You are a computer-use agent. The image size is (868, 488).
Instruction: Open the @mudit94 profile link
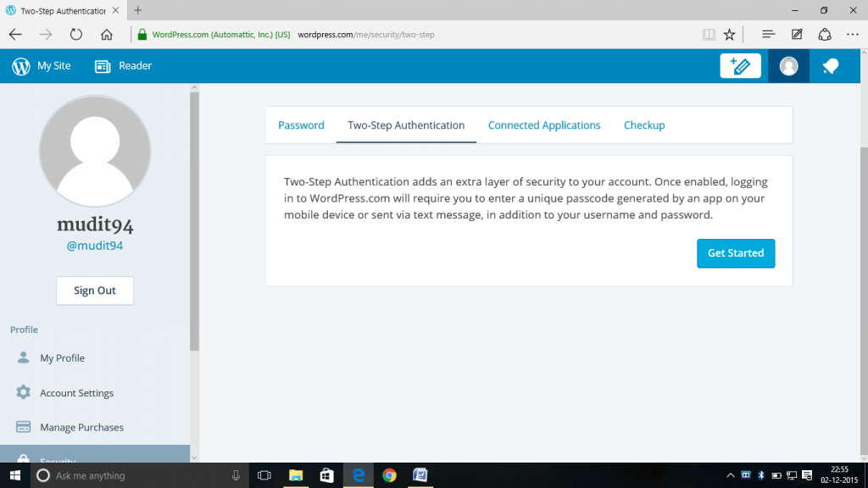tap(95, 246)
